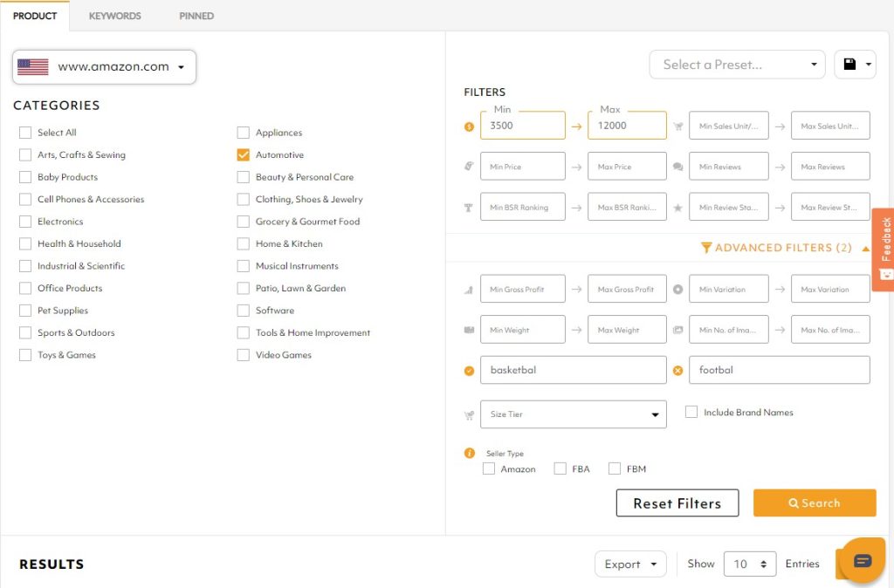This screenshot has height=588, width=894.
Task: Open the Select a Preset dropdown
Action: point(738,65)
